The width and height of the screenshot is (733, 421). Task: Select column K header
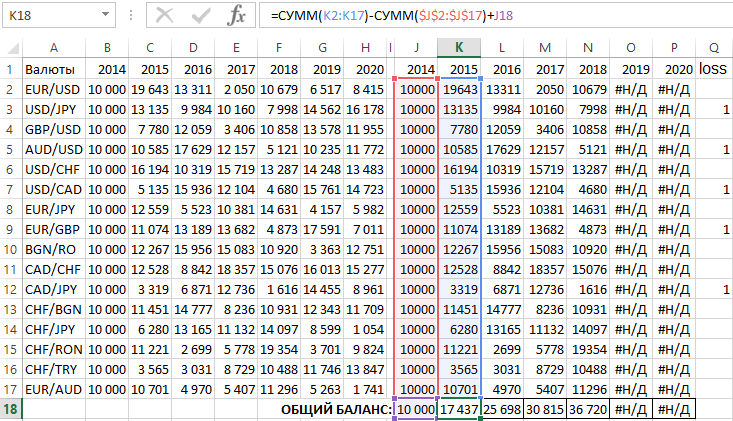tap(458, 48)
